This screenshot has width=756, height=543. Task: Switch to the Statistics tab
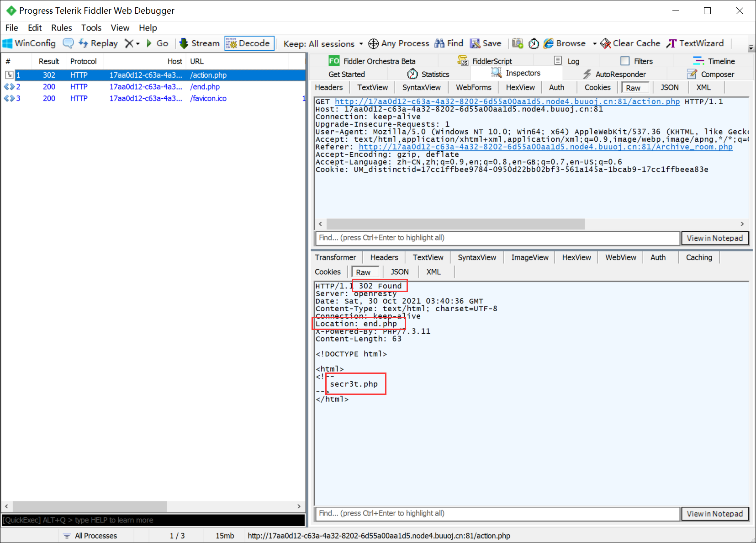pos(428,75)
